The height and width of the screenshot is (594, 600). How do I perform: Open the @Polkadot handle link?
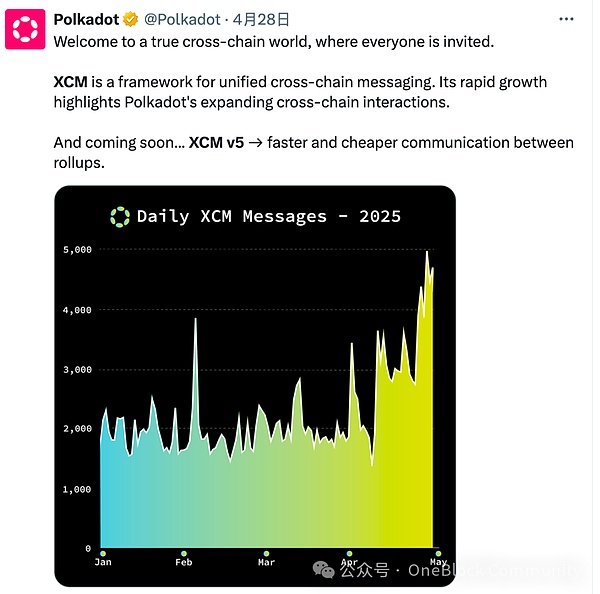[x=183, y=19]
